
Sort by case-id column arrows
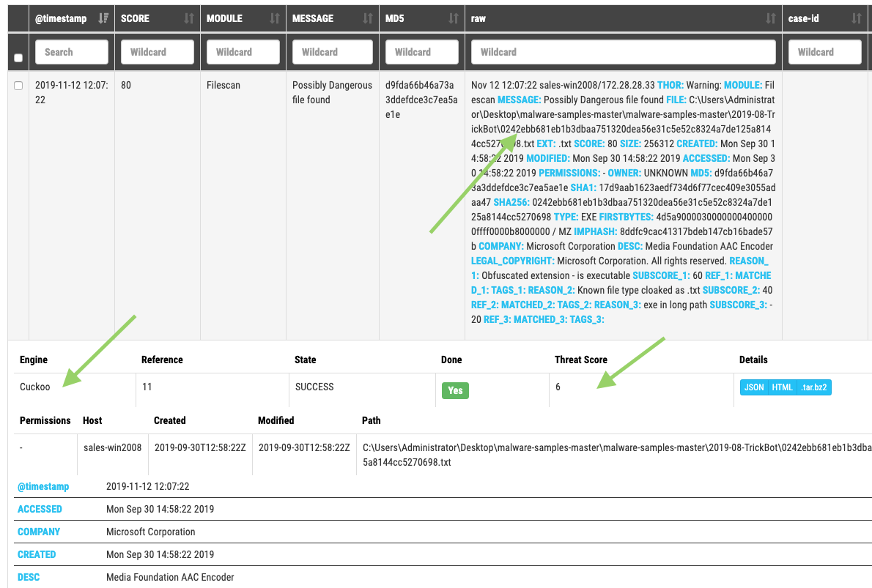857,18
